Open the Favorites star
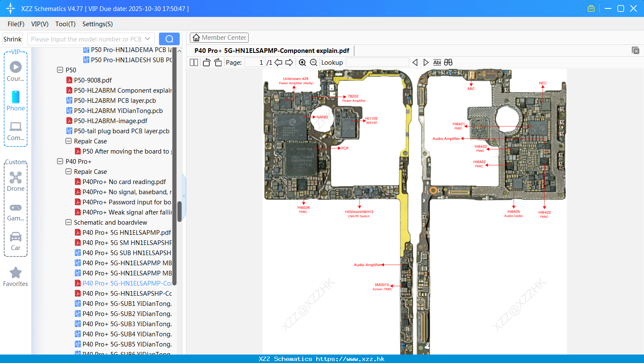 [x=16, y=277]
